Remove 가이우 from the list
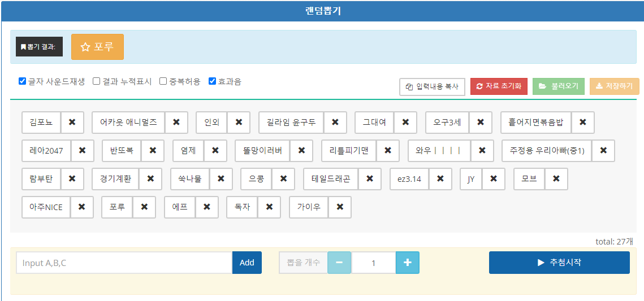 pyautogui.click(x=339, y=207)
